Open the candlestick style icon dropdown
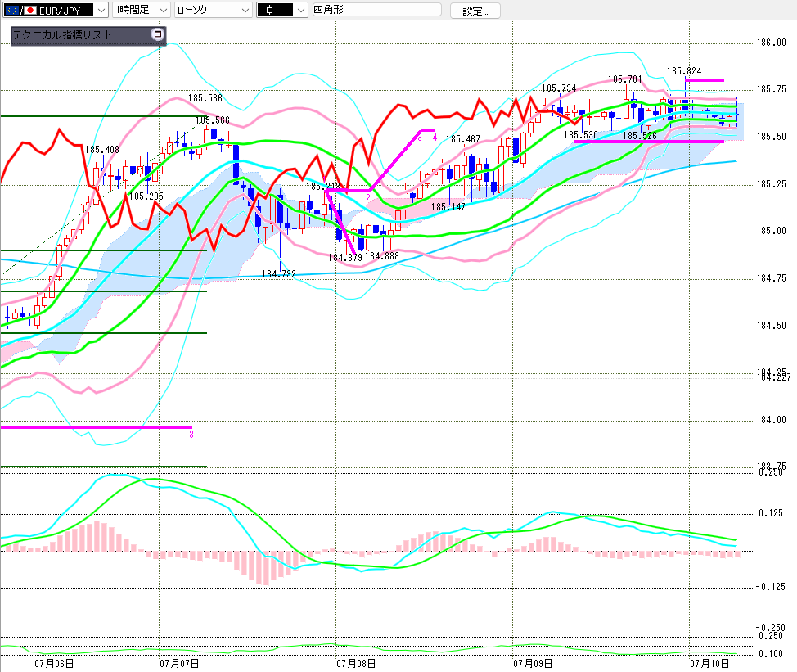Viewport: 797px width, 672px height. click(282, 10)
